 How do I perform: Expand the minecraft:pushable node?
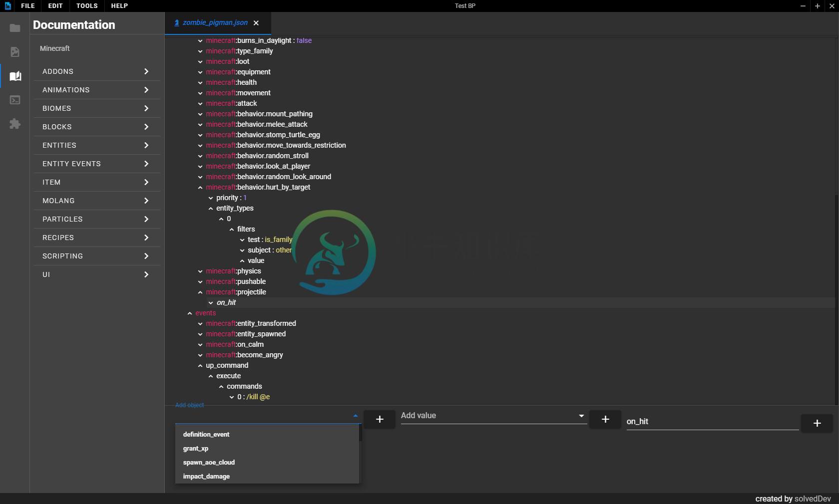point(200,282)
